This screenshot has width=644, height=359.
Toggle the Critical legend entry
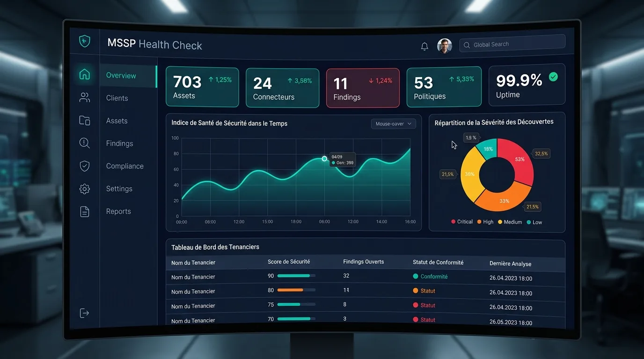click(x=462, y=222)
